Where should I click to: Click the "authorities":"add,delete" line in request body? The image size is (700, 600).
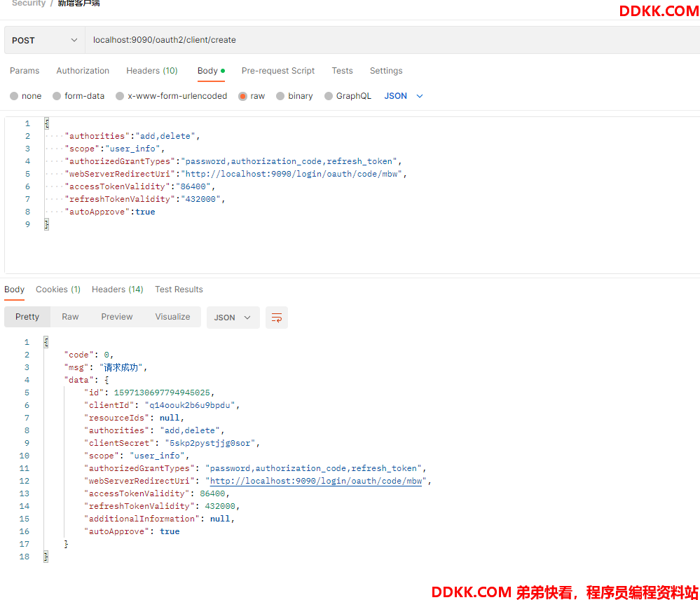click(x=132, y=136)
